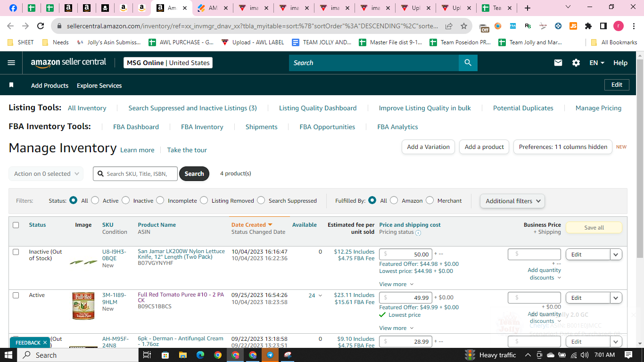Click the lettuce knife product image
Screen dimensions: 644x362
[x=83, y=262]
